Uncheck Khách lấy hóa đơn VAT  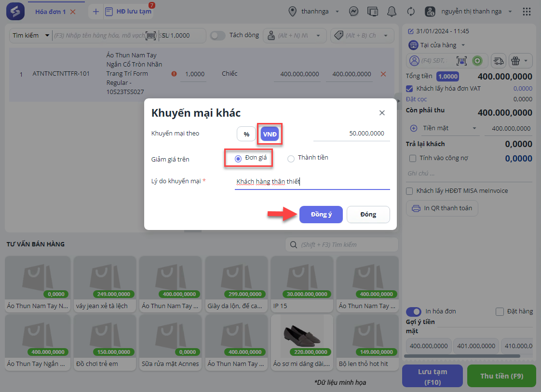409,89
